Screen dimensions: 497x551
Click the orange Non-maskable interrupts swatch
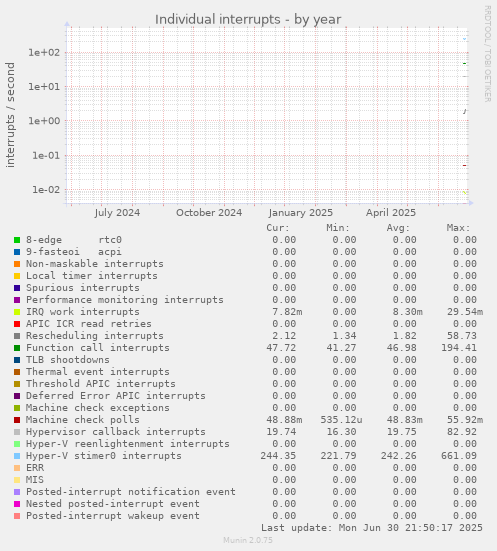pos(17,264)
